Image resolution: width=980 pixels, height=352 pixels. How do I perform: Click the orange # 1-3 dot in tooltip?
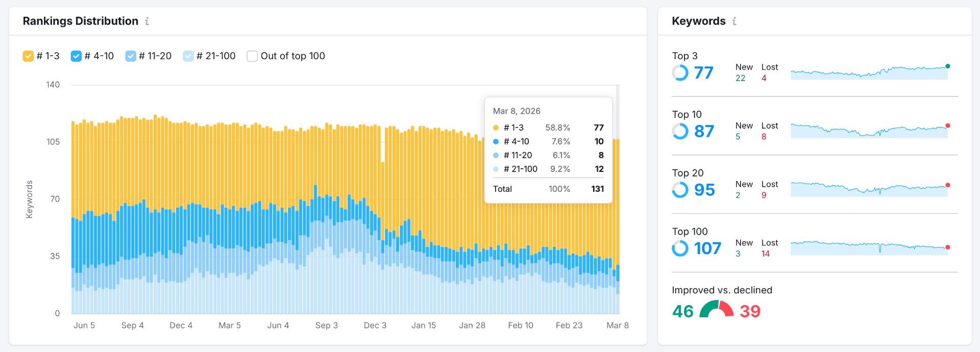point(496,128)
